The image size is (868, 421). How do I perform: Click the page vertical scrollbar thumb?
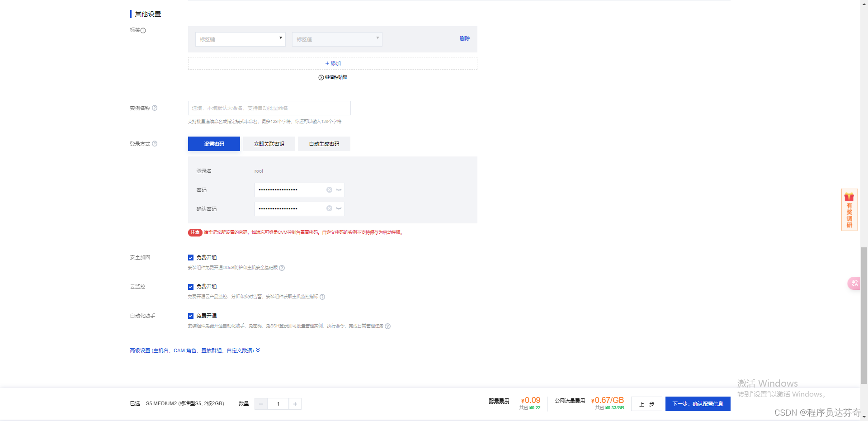(x=864, y=315)
